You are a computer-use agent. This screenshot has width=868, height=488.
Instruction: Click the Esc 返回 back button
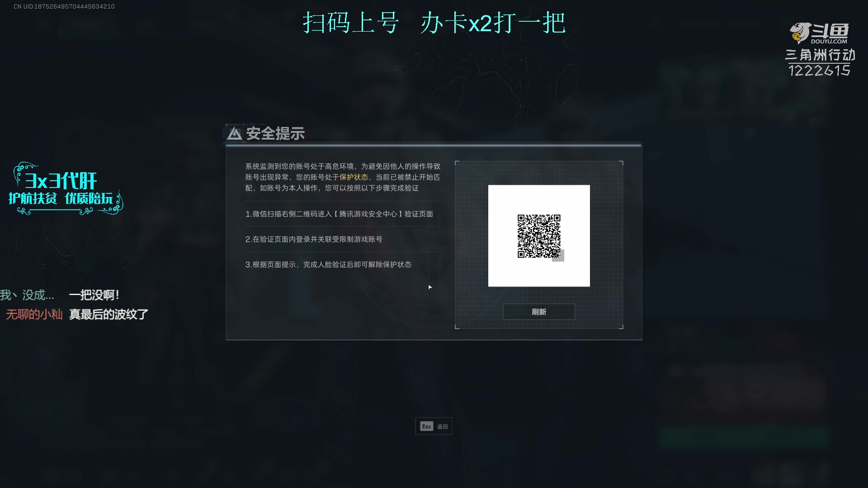point(434,426)
